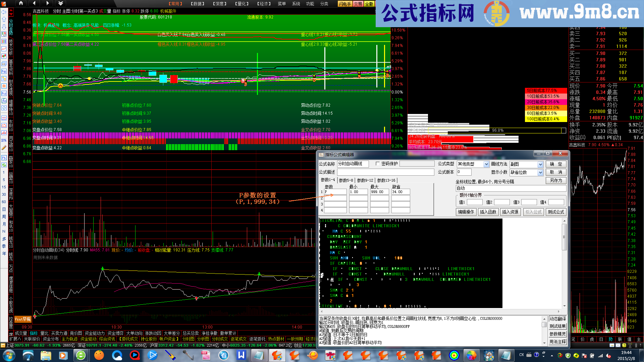Click the WPS Writer taskbar icon
The height and width of the screenshot is (362, 644).
click(x=241, y=355)
